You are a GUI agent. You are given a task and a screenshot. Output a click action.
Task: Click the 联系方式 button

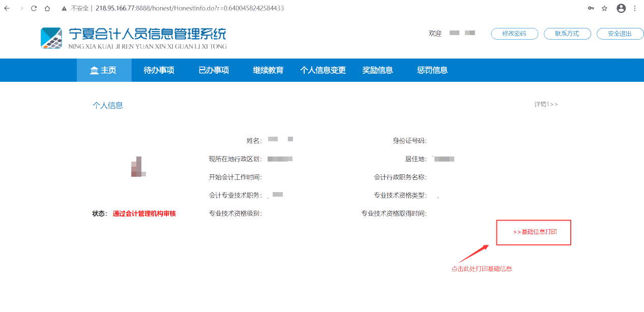[567, 34]
